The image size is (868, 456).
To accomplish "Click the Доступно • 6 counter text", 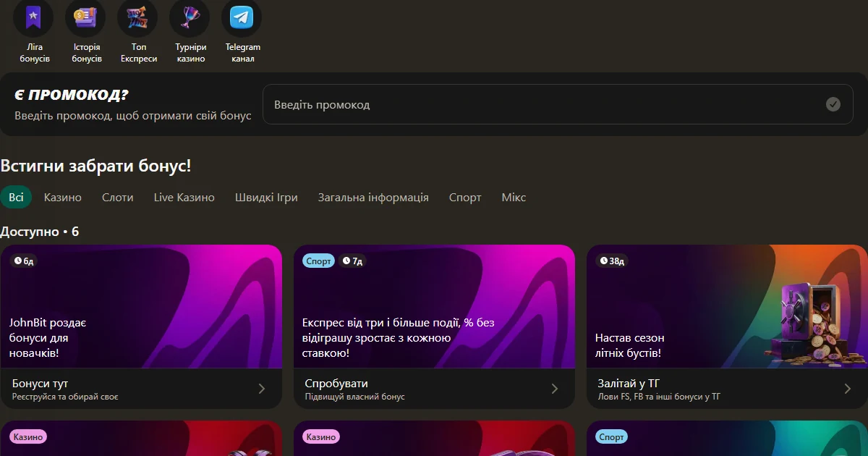I will [40, 232].
